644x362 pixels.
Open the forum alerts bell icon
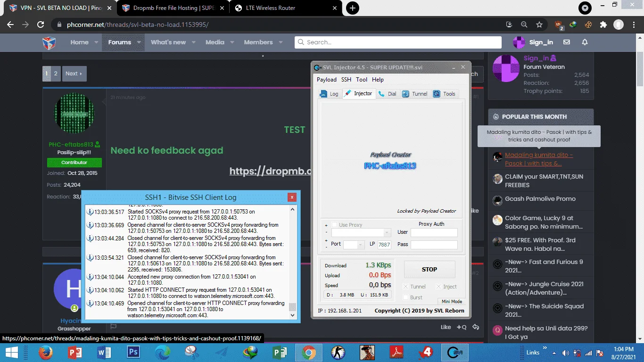point(585,42)
